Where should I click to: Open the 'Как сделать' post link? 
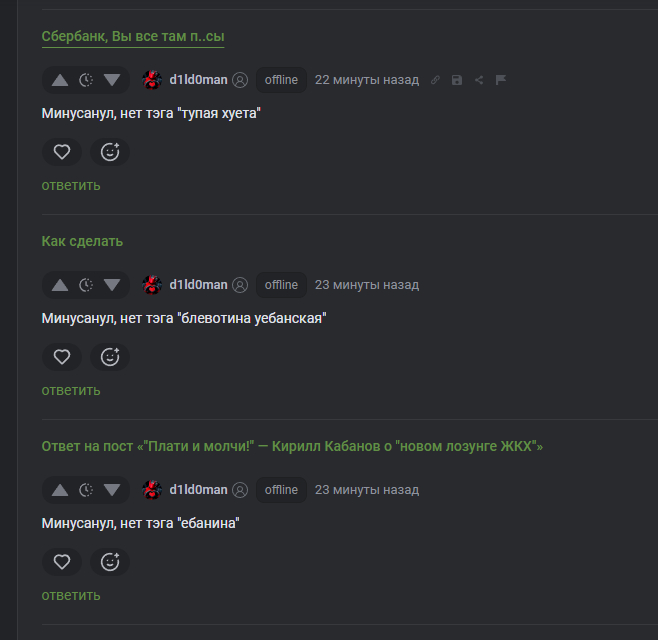[82, 241]
